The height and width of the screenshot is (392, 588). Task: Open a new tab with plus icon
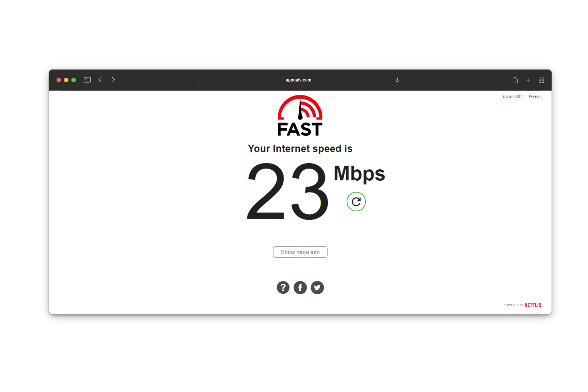pos(528,80)
